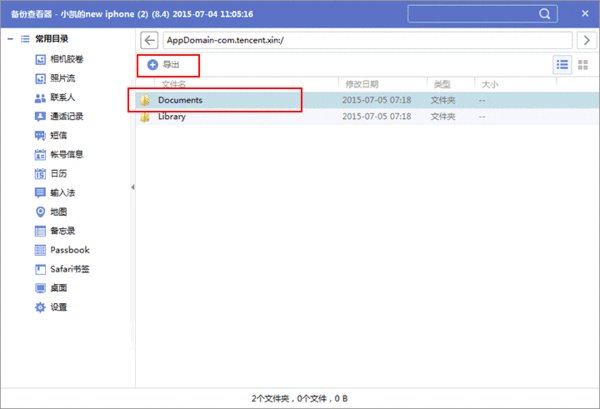Screen dimensions: 600x409
Task: Open the Passbook sidebar entry
Action: tap(69, 249)
